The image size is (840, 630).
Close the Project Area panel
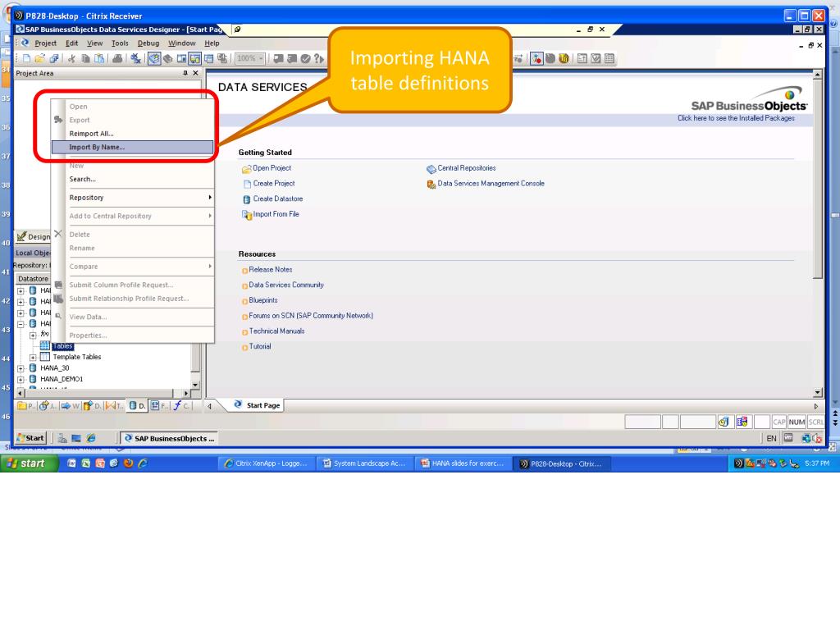[x=195, y=73]
